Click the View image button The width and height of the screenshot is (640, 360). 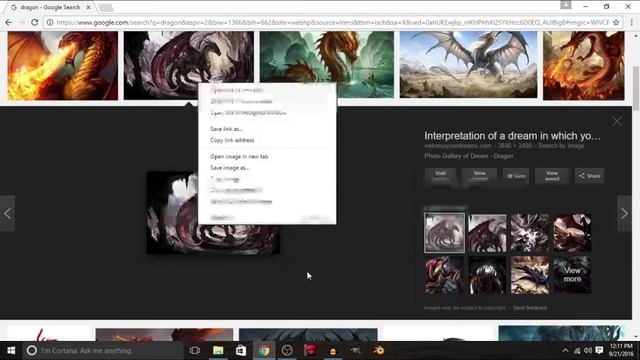[x=479, y=176]
